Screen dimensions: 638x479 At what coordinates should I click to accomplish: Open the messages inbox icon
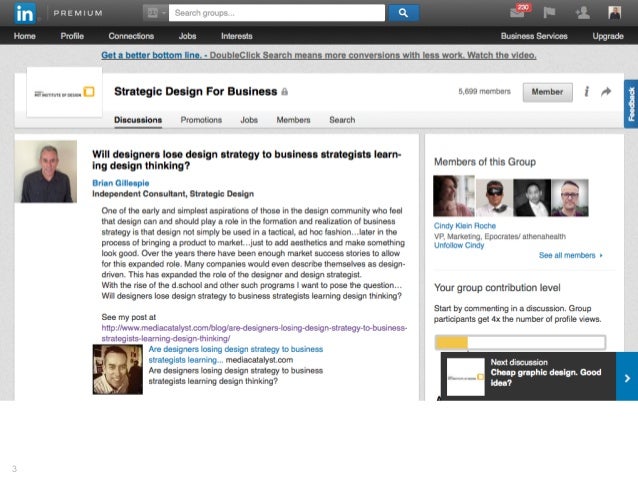coord(519,11)
